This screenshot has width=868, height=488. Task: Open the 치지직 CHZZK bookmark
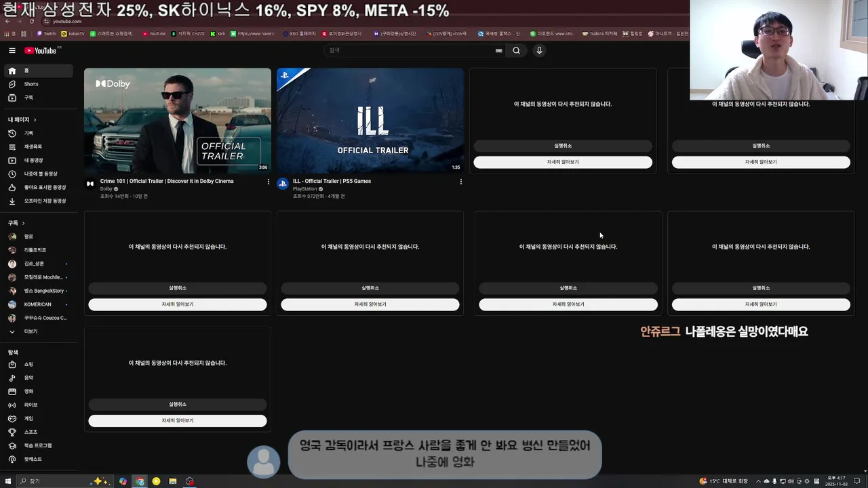click(189, 33)
